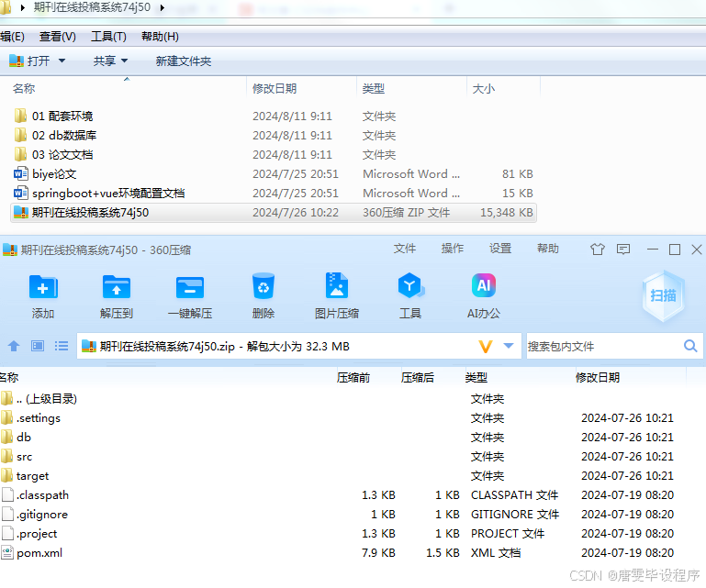Expand the breadcrumb arrow after 期刊在线投稿系统74j50
Viewport: 706px width, 588px height.
(162, 7)
